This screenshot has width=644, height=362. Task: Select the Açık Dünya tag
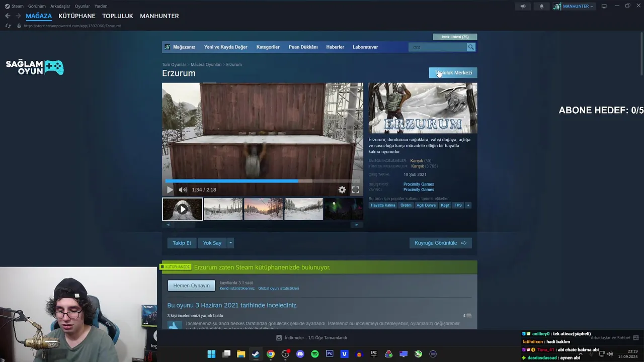point(426,205)
